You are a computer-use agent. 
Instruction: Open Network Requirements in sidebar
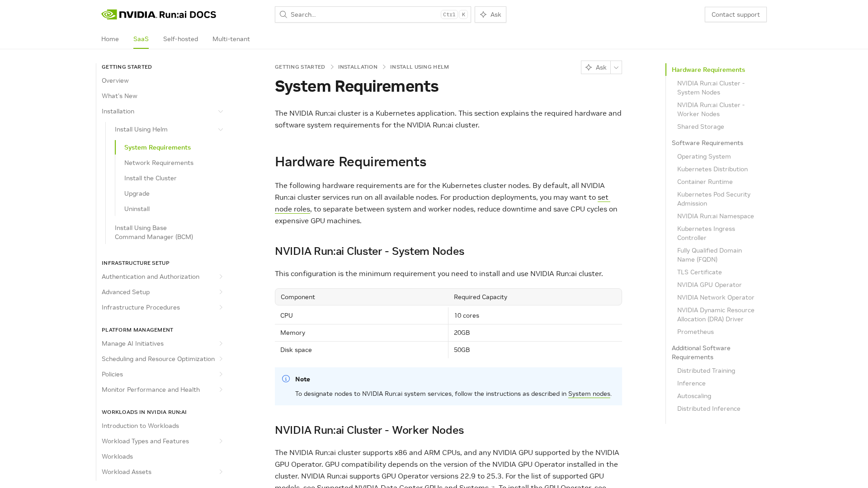pyautogui.click(x=159, y=163)
